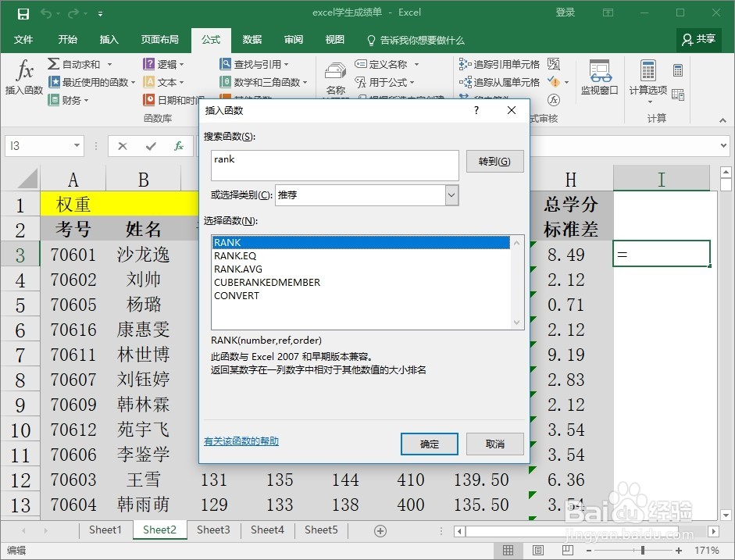Select RANK.AVG in the function list

pos(361,269)
